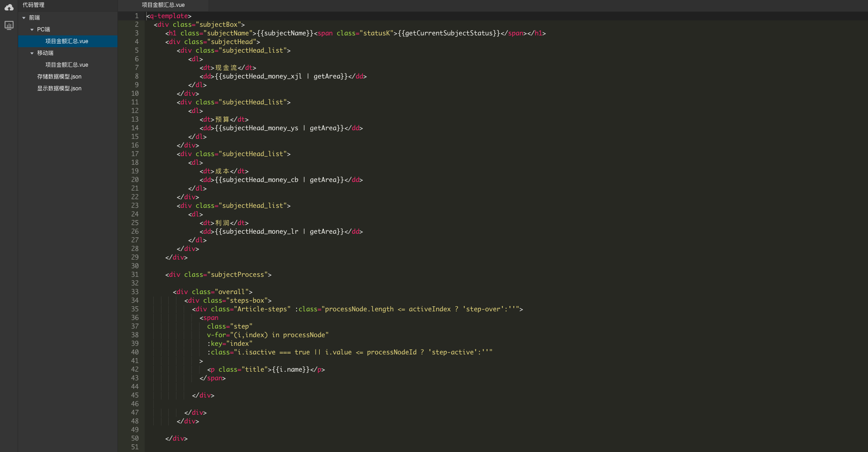Select the 前端 folder label
This screenshot has width=868, height=452.
pyautogui.click(x=34, y=18)
